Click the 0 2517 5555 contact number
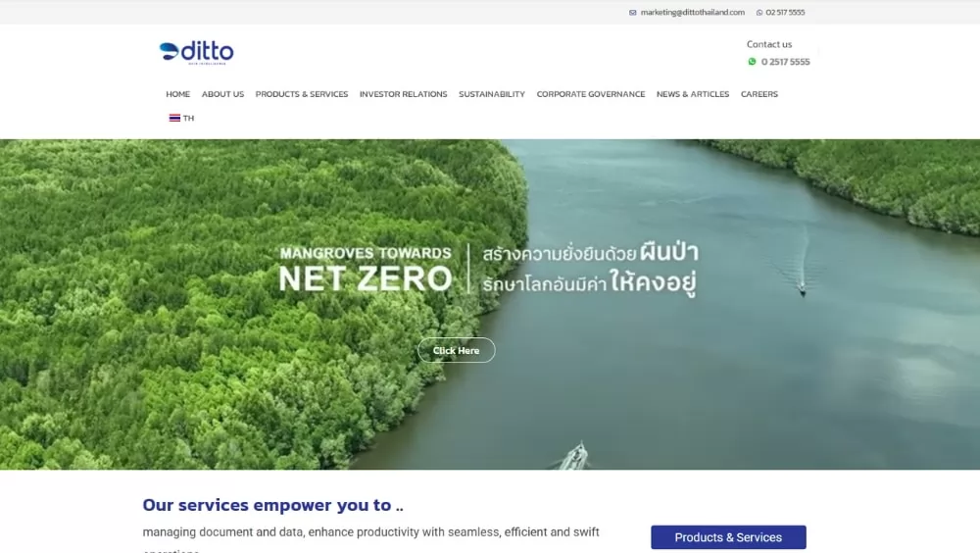980x553 pixels. pyautogui.click(x=785, y=62)
